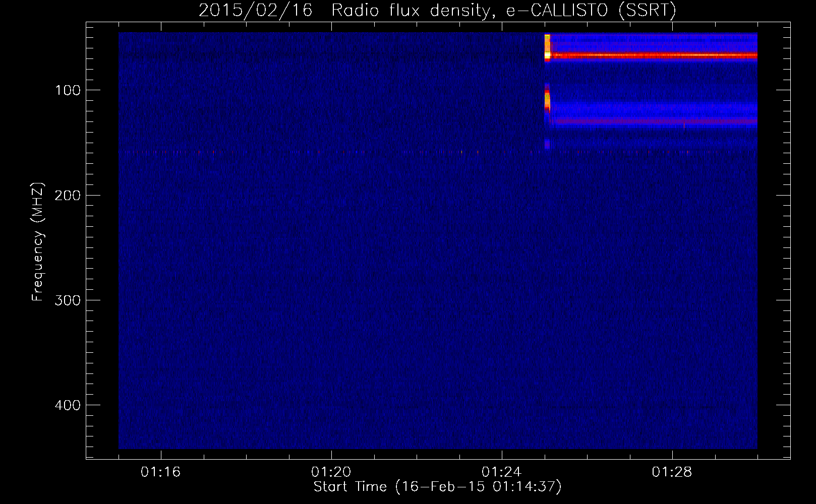Click the bright yellow burst onset near 01:25
The width and height of the screenshot is (816, 504).
547,47
